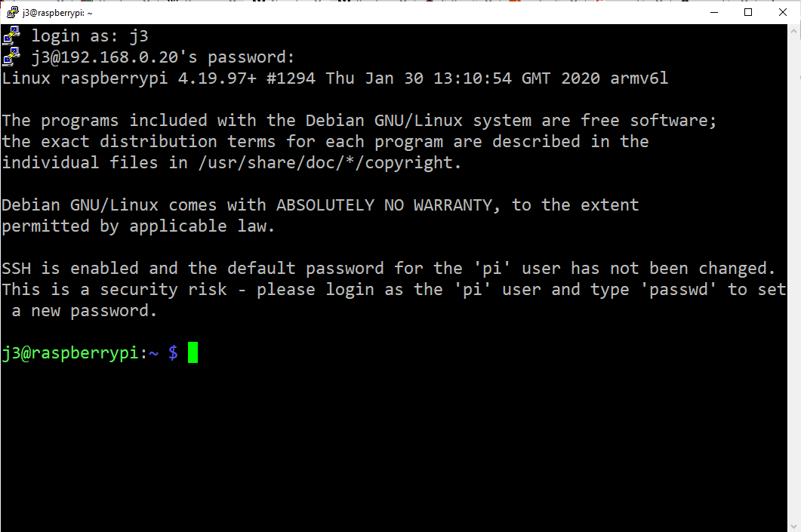Click the PuTTY icon beside 'login as: j3'
Image resolution: width=801 pixels, height=532 pixels.
tap(11, 35)
